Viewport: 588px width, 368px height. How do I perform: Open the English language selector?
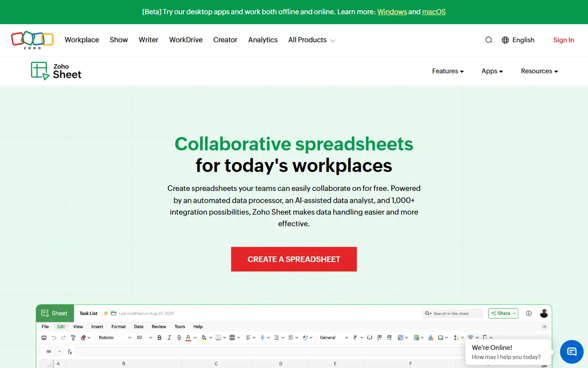[x=518, y=40]
